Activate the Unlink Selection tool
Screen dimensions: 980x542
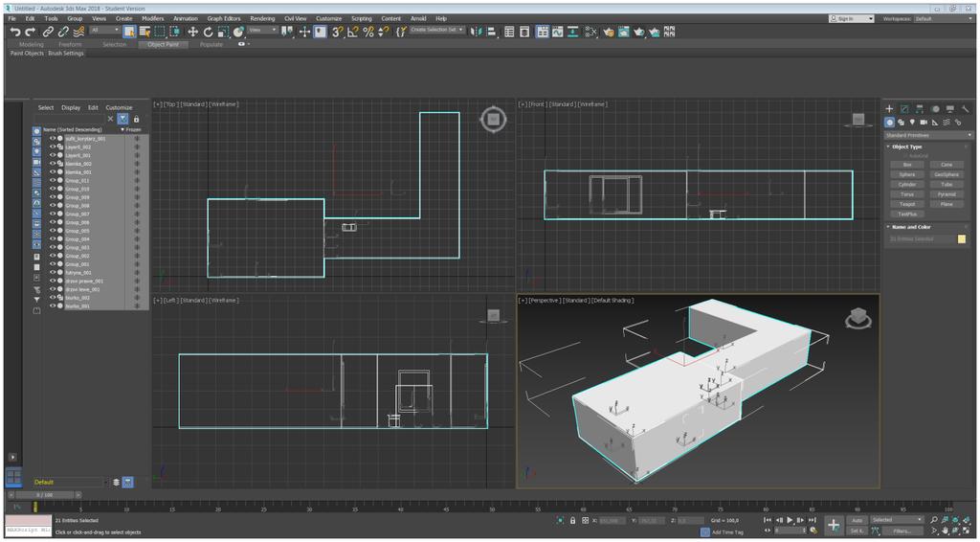pyautogui.click(x=63, y=32)
